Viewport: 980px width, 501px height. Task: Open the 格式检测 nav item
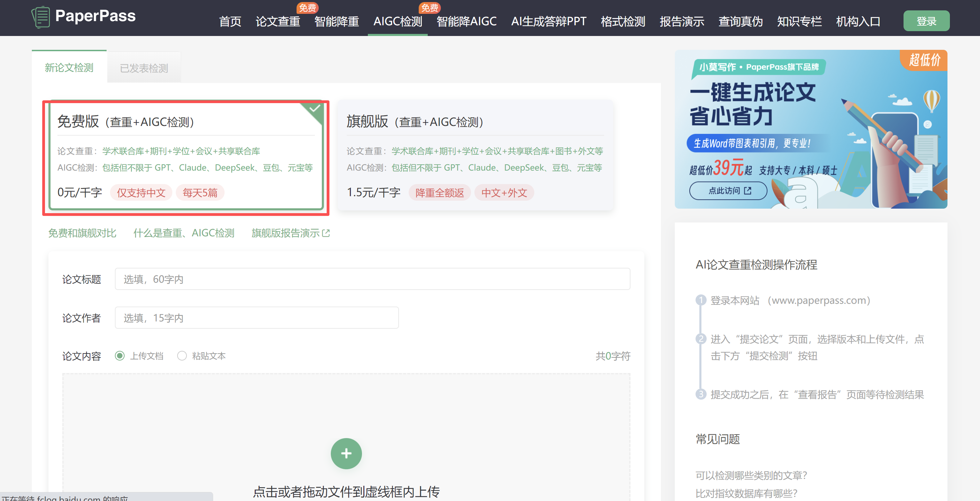[x=623, y=22]
